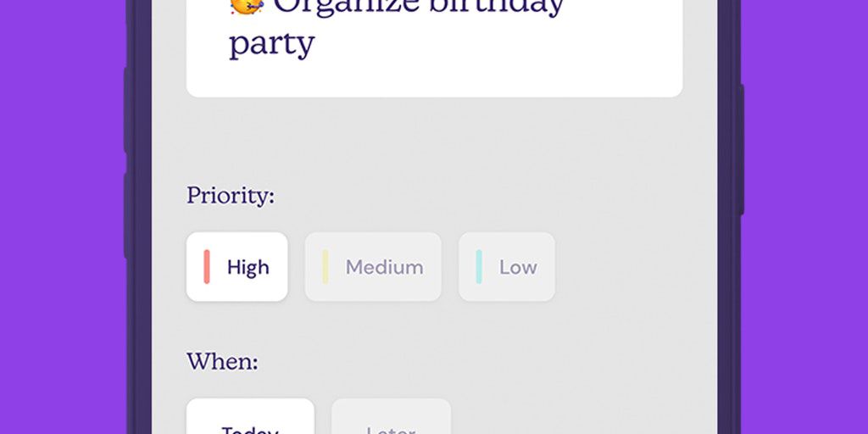Tap the teal color bar on Low
The height and width of the screenshot is (434, 868).
point(479,267)
